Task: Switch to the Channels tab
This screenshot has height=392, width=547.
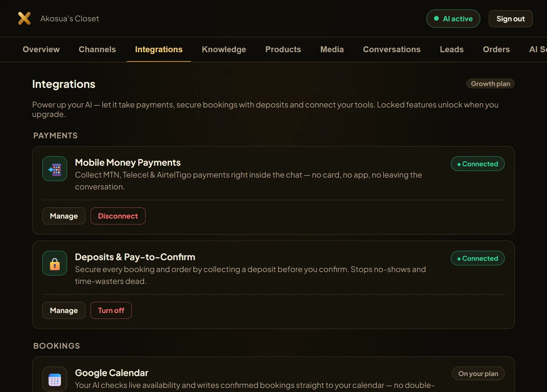Action: click(97, 50)
